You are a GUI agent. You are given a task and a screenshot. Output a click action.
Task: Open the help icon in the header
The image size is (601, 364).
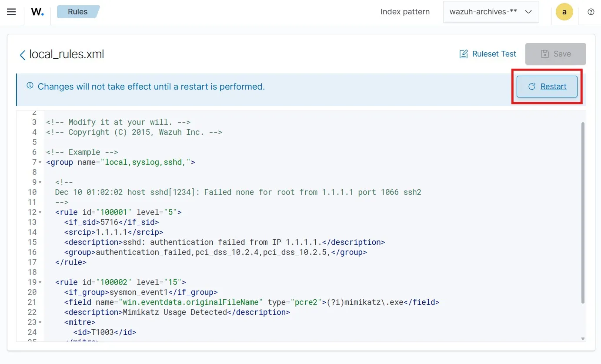(x=591, y=12)
